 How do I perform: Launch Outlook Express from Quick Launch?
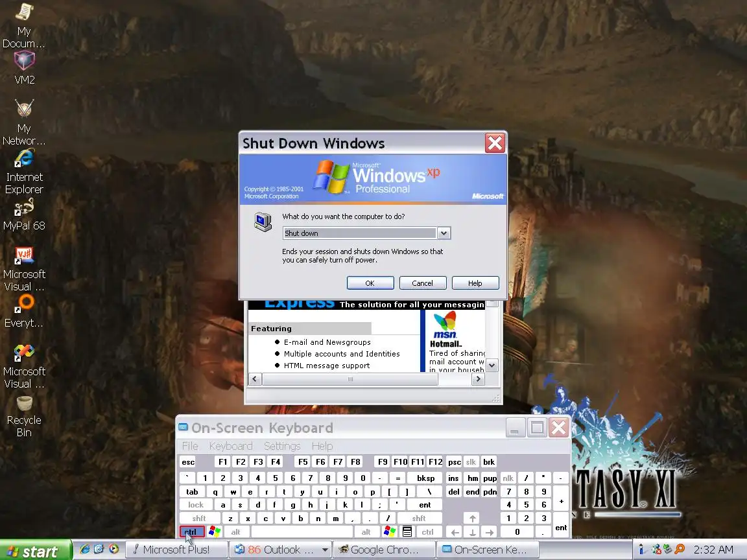pyautogui.click(x=99, y=549)
